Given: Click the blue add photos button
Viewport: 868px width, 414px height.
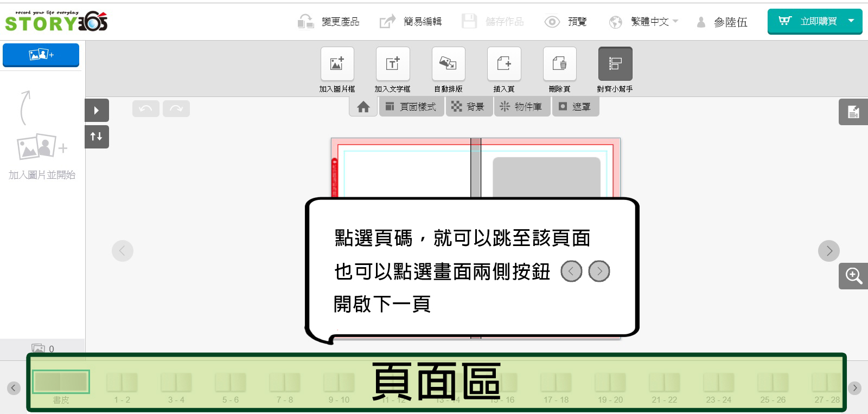Looking at the screenshot, I should pyautogui.click(x=41, y=55).
